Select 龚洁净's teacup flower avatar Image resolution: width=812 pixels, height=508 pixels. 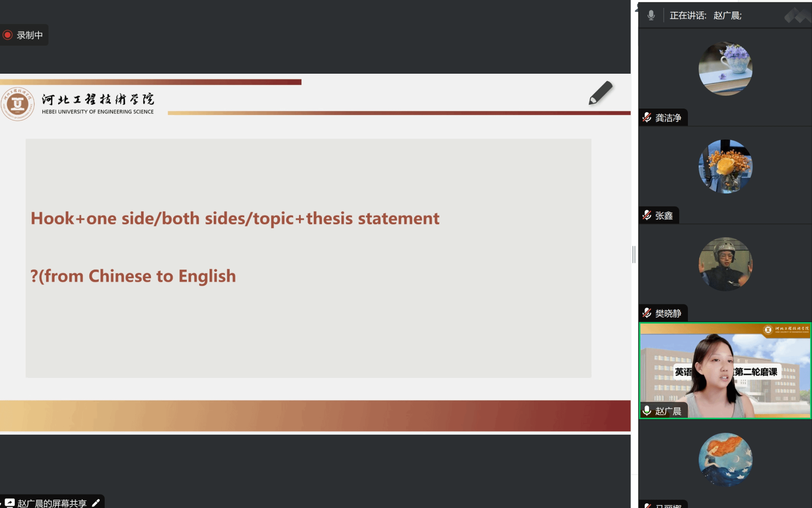point(725,69)
